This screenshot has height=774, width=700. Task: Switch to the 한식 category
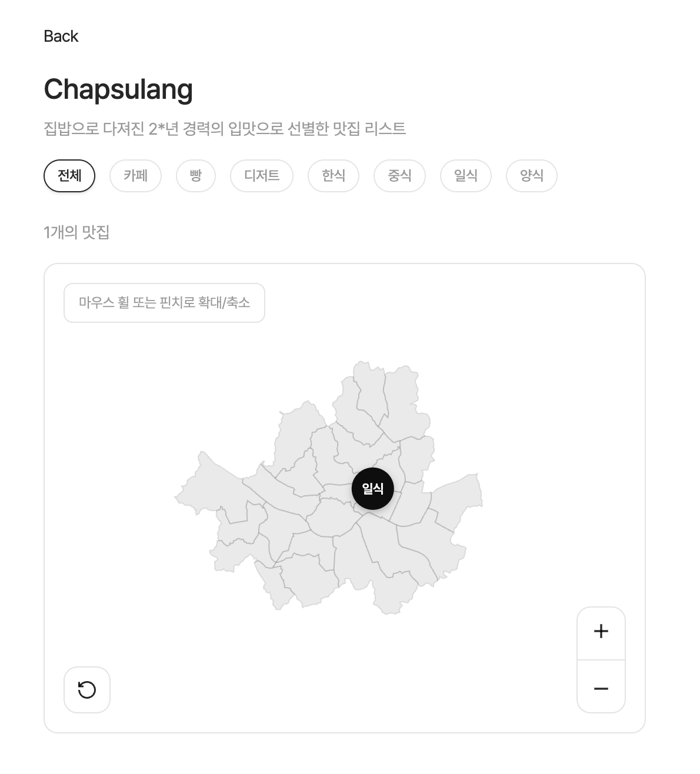coord(333,176)
